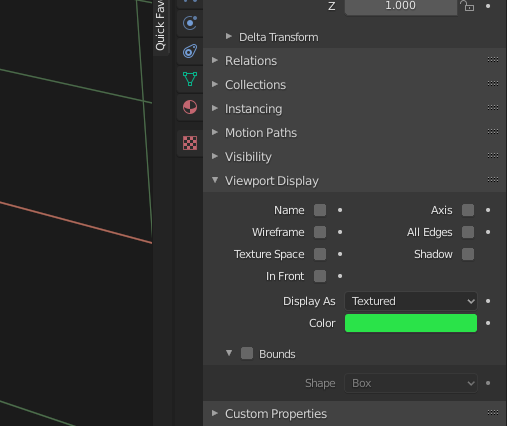
Task: Open the Physics properties tab icon
Action: pos(190,23)
